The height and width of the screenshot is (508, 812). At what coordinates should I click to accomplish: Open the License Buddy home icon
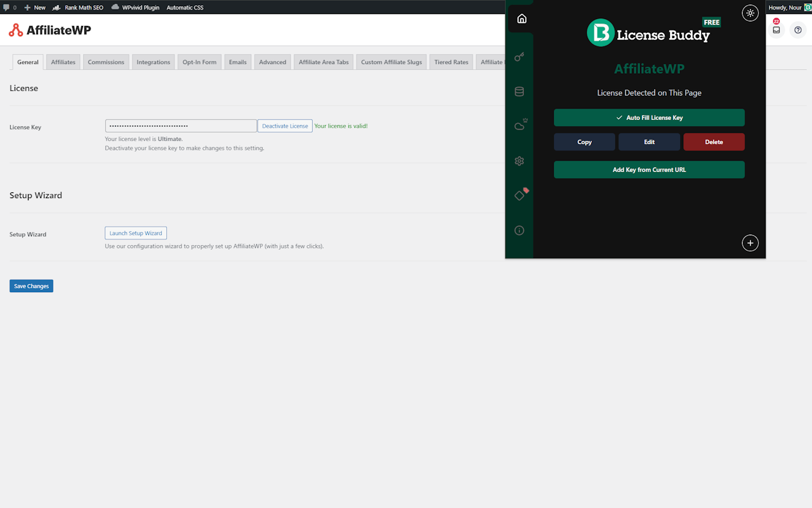(521, 18)
